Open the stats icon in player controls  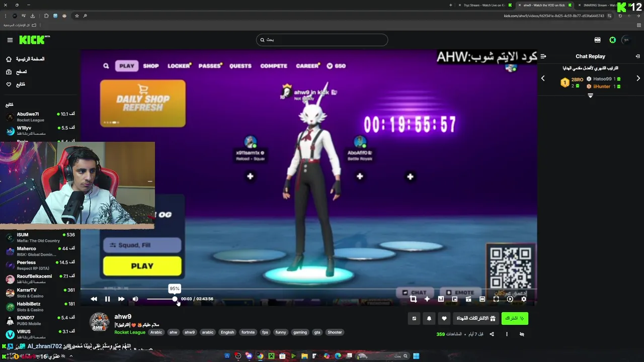441,299
